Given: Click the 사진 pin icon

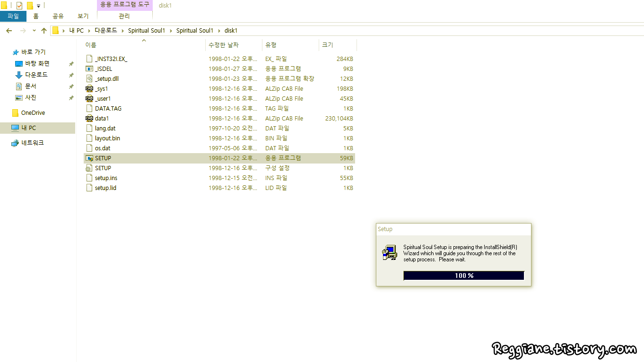Looking at the screenshot, I should 71,98.
